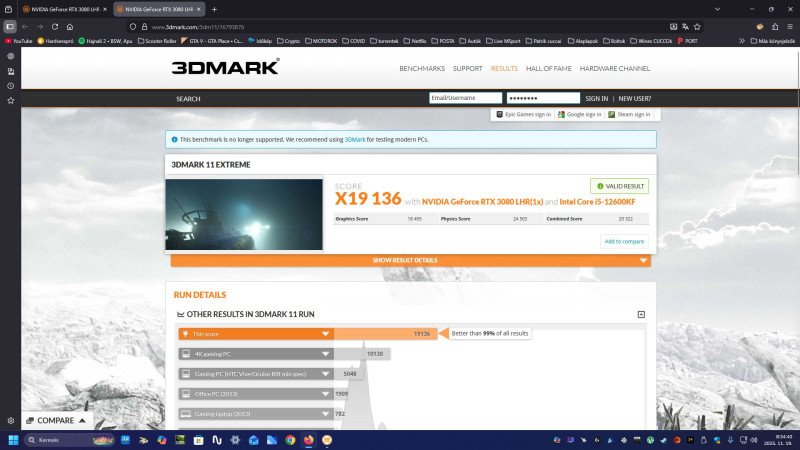Go to browser Home page
The width and height of the screenshot is (800, 450).
70,27
